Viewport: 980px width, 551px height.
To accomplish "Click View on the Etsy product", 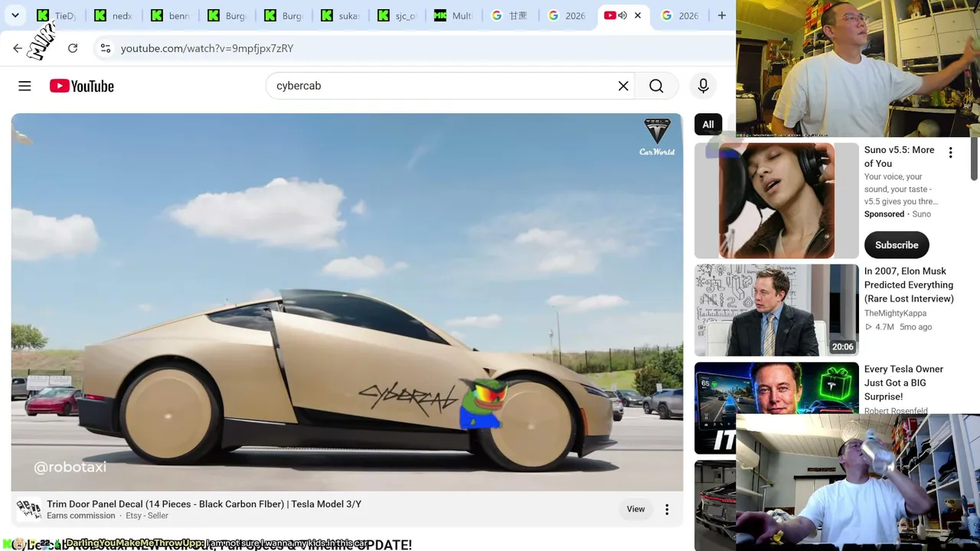I will click(x=635, y=509).
